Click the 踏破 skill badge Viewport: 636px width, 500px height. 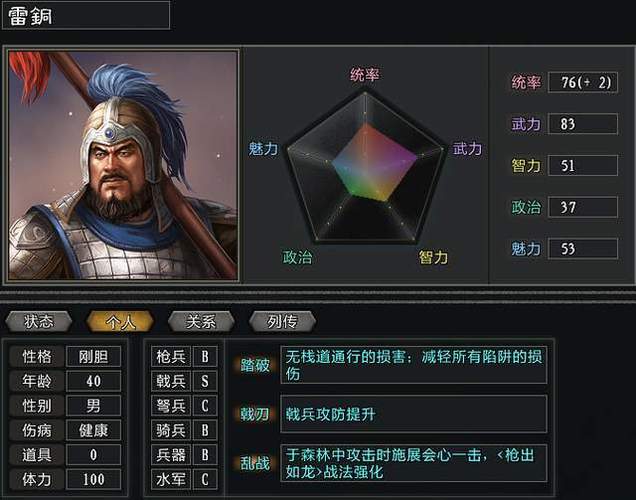[255, 365]
